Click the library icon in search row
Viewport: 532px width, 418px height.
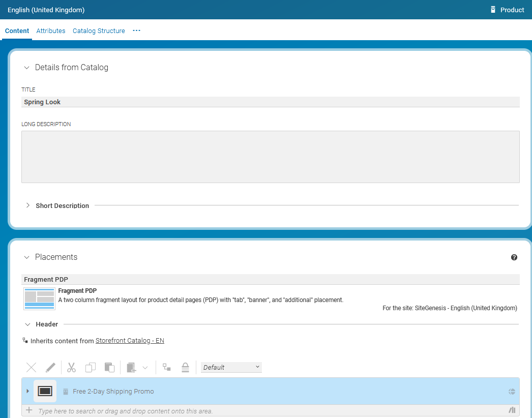click(x=512, y=410)
